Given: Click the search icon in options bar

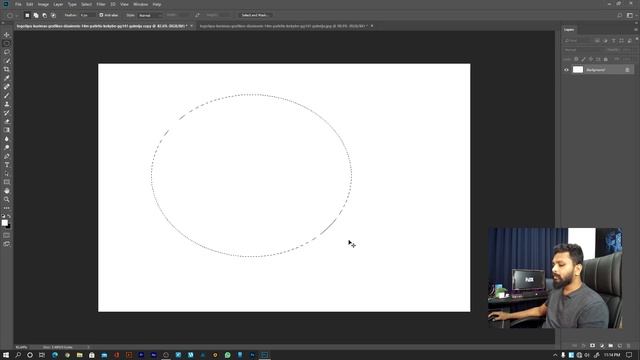Looking at the screenshot, I should [x=620, y=15].
